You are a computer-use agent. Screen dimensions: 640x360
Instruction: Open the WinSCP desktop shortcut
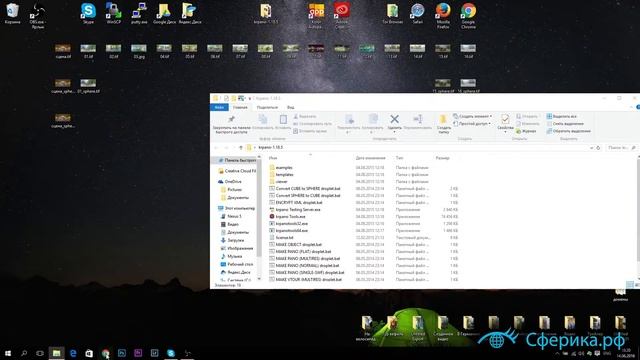coord(113,13)
